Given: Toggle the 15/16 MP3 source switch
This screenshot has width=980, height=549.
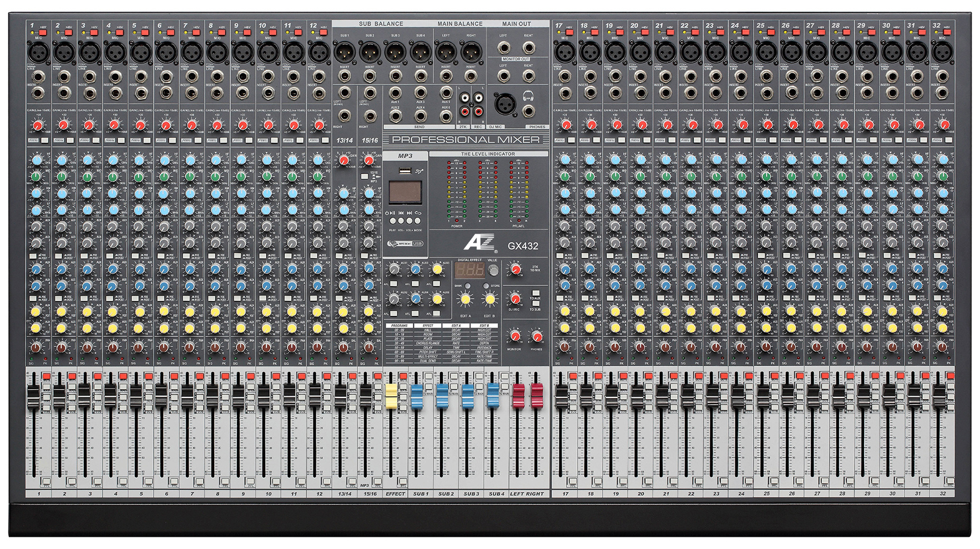Looking at the screenshot, I should (365, 177).
